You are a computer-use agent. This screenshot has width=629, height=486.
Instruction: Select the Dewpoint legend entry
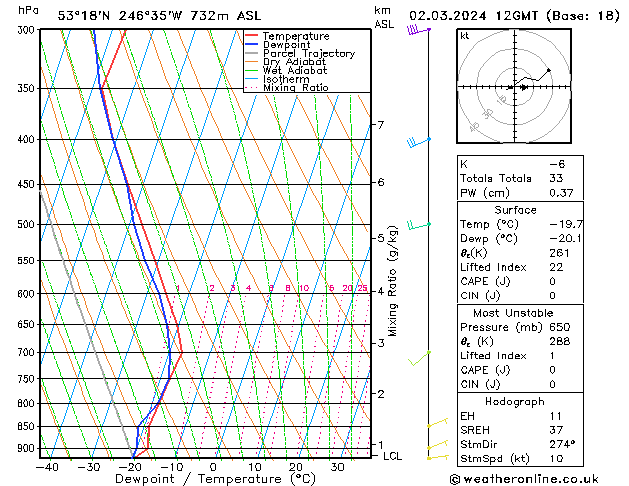286,45
